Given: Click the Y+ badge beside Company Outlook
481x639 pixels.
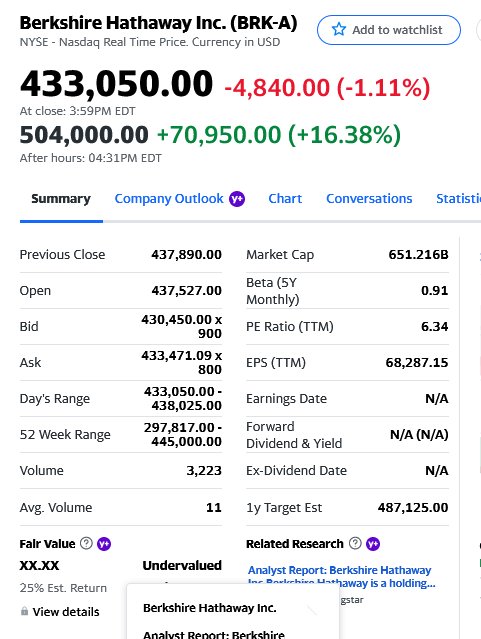Looking at the screenshot, I should pyautogui.click(x=237, y=199).
